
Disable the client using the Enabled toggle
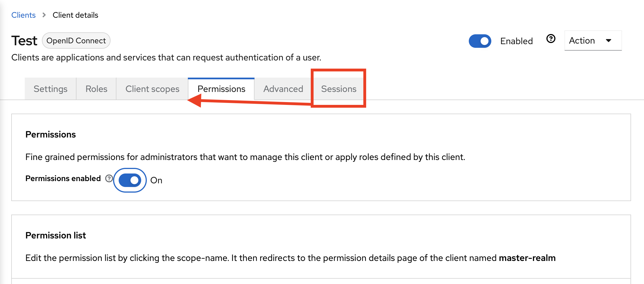tap(480, 41)
